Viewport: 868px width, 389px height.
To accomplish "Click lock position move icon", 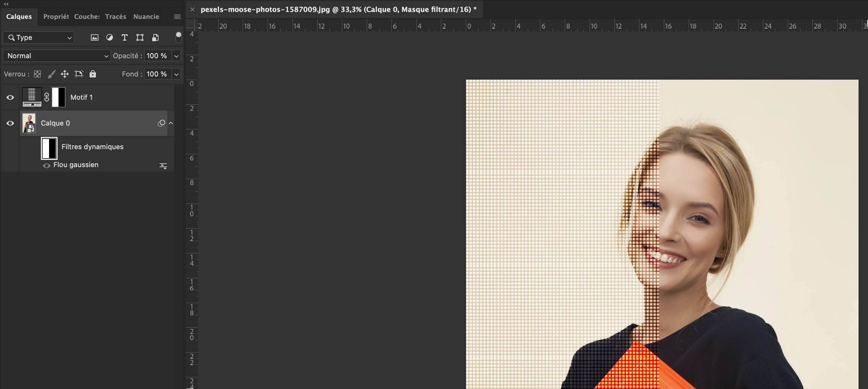I will [65, 74].
